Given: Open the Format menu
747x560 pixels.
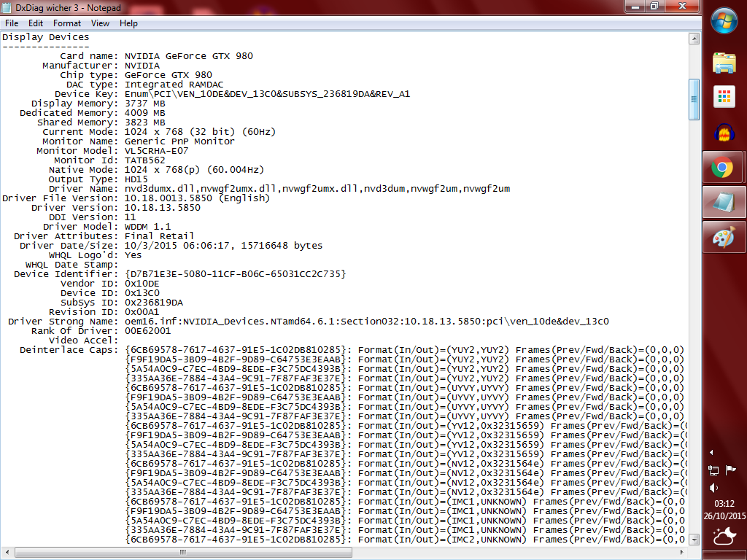Looking at the screenshot, I should pyautogui.click(x=66, y=23).
